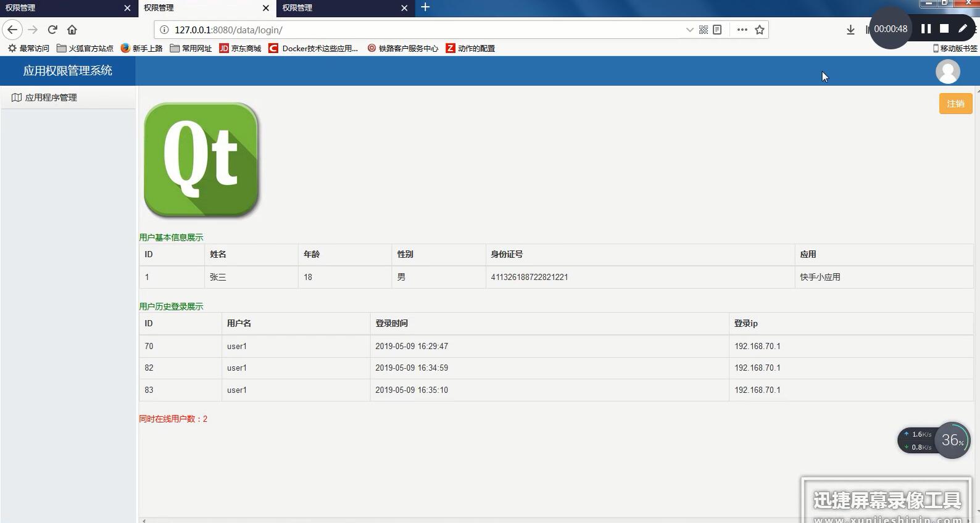Switch to the first 权限管理 tab
Screen dimensions: 980x523
click(62, 8)
